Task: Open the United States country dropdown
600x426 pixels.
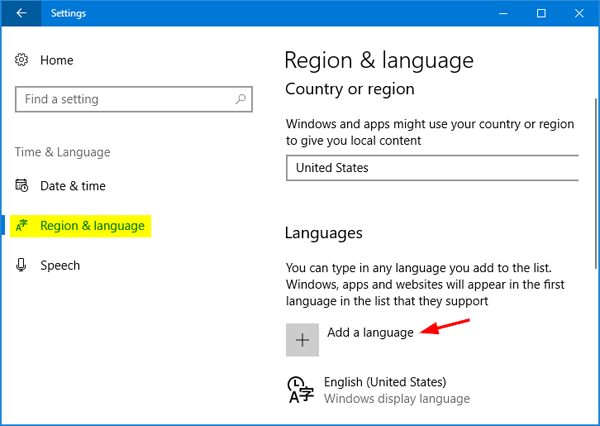Action: (432, 168)
